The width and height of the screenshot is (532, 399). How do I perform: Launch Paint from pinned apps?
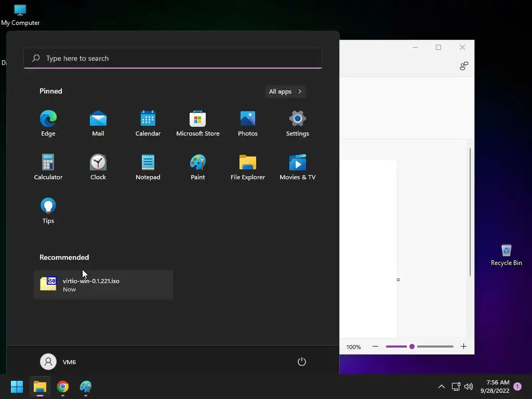[x=198, y=167]
